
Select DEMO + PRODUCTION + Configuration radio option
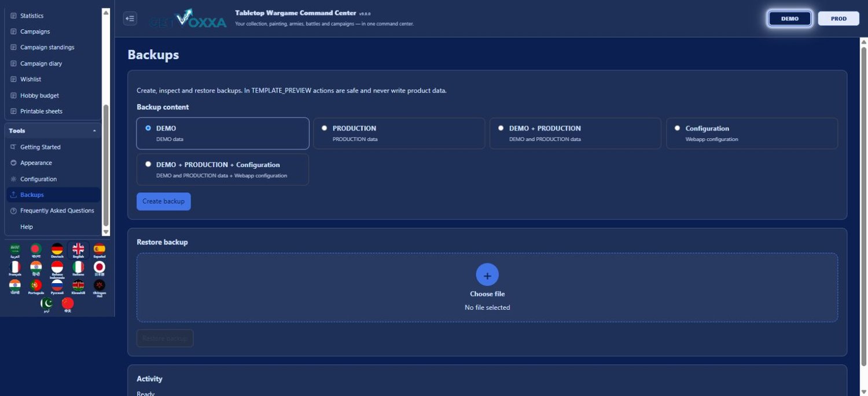(223, 170)
